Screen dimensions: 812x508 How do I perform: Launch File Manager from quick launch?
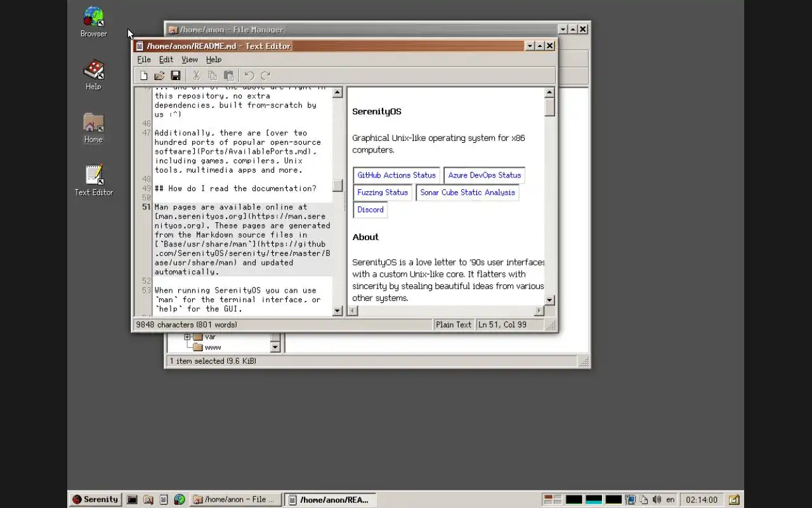(148, 500)
